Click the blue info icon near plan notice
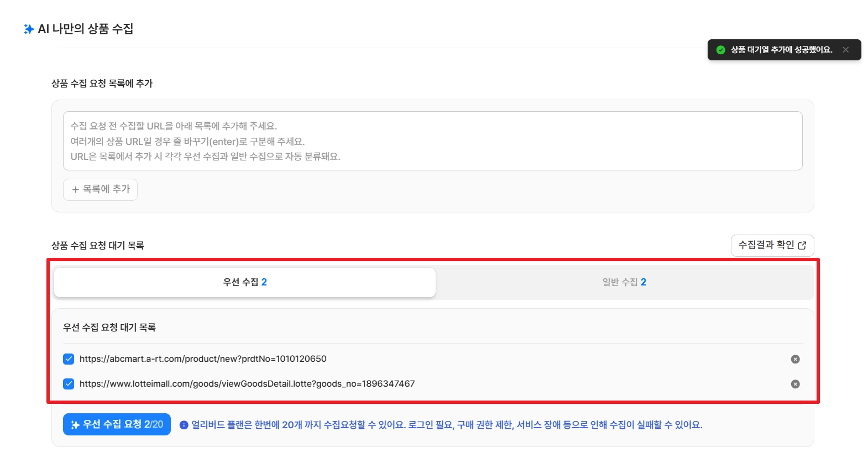The width and height of the screenshot is (868, 452). pyautogui.click(x=184, y=425)
